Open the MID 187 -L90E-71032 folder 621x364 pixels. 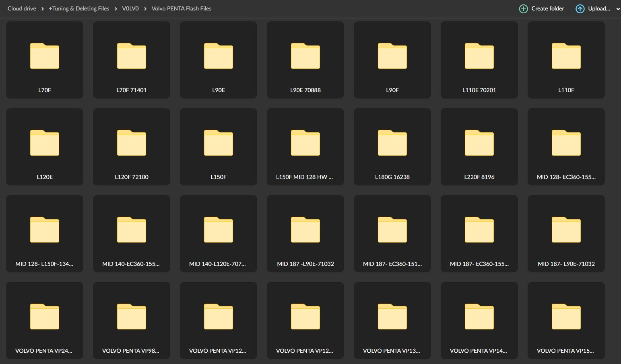305,234
